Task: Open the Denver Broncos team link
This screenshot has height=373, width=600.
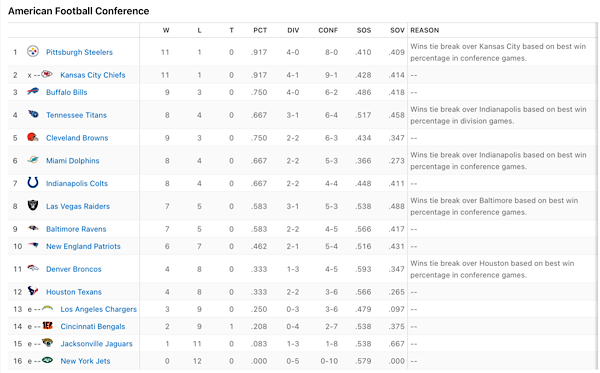Action: pos(74,269)
